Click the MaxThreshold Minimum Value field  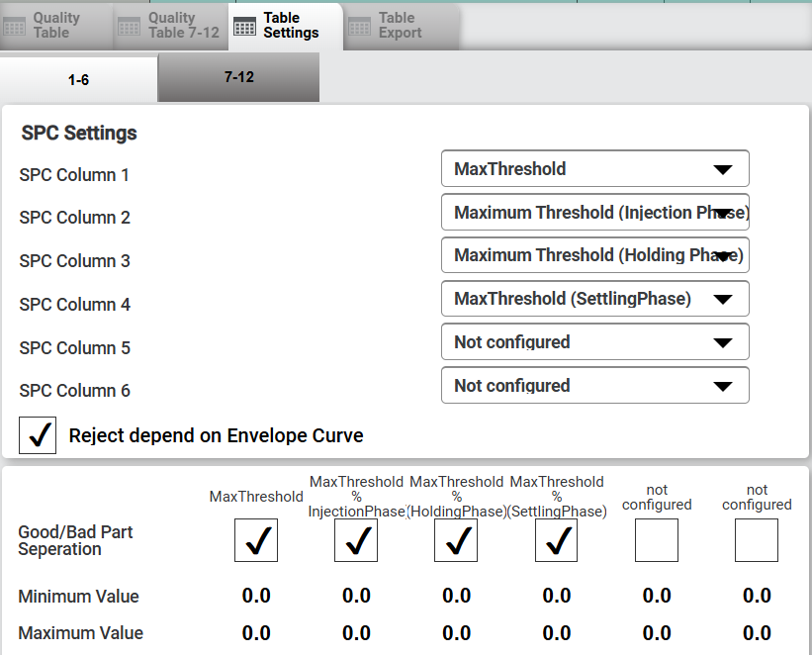coord(256,596)
